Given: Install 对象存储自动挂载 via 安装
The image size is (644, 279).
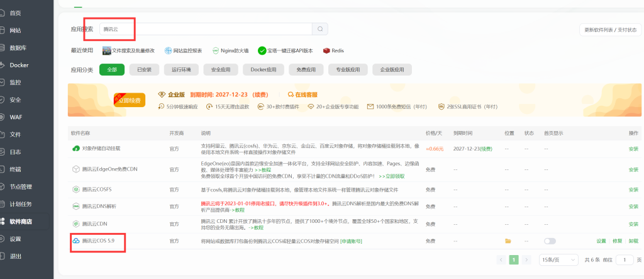Looking at the screenshot, I should tap(633, 149).
